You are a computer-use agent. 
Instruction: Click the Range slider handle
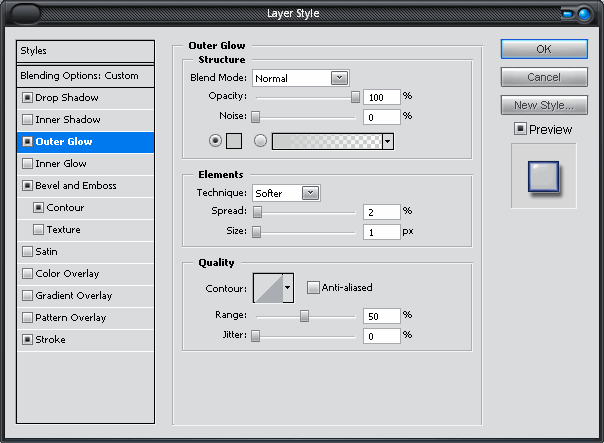[x=304, y=316]
